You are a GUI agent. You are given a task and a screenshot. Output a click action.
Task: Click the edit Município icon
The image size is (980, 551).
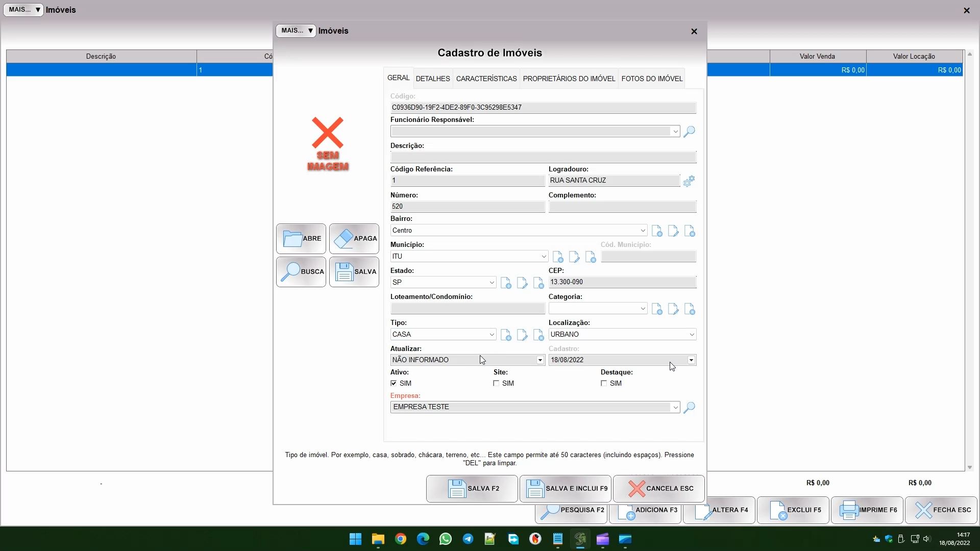point(574,257)
